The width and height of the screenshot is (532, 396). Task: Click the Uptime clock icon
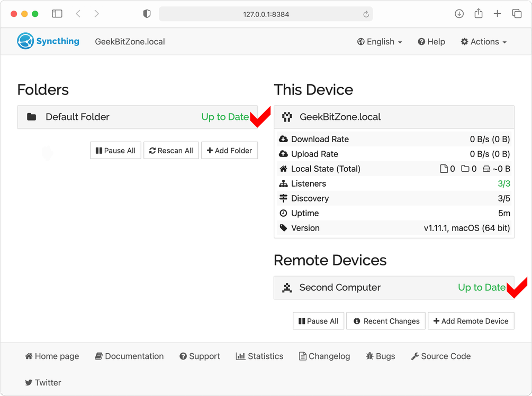(283, 213)
